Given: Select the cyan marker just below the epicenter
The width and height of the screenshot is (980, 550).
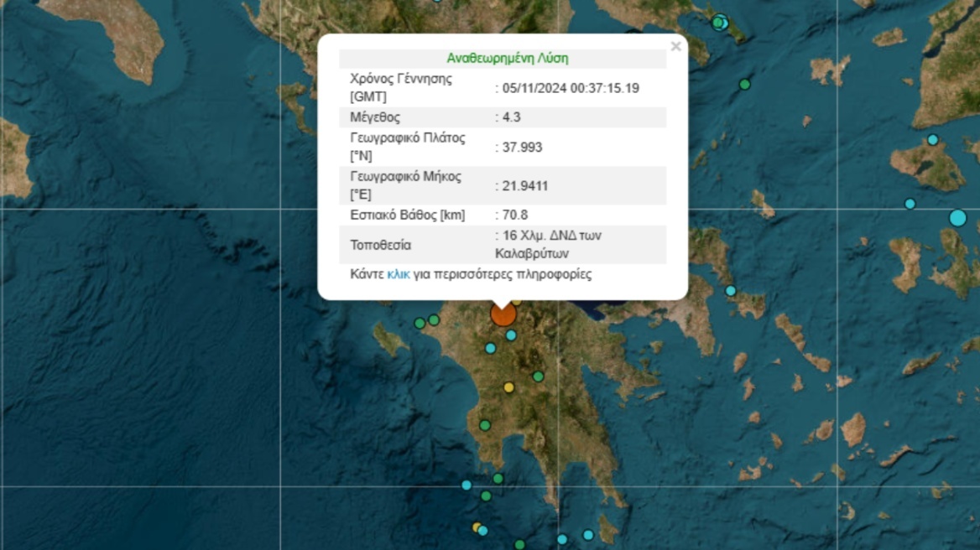Looking at the screenshot, I should (512, 335).
